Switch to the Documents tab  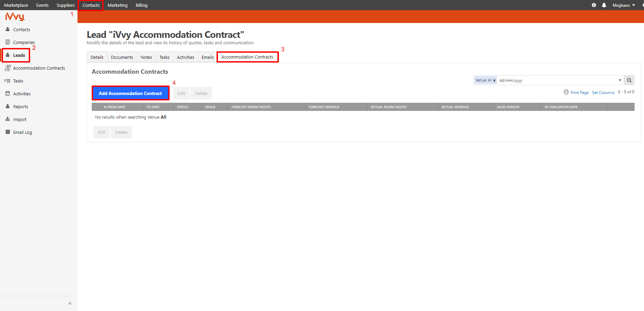tap(122, 57)
